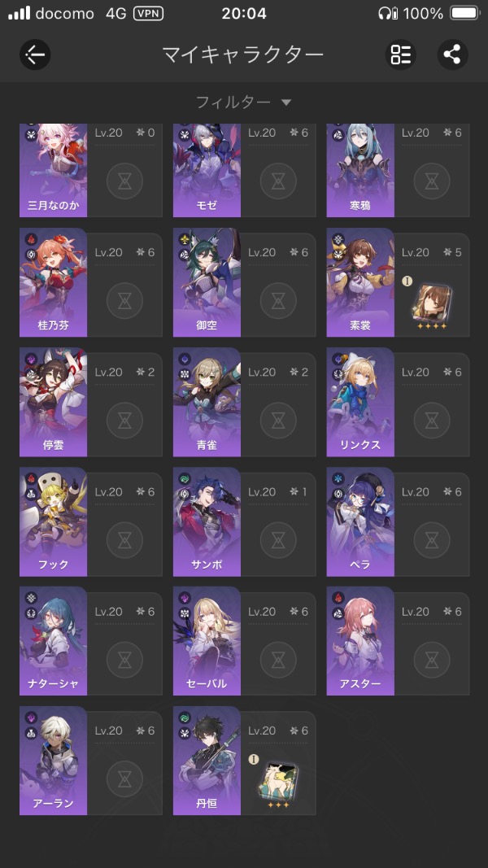Tap the share icon
This screenshot has height=868, width=488.
(452, 55)
